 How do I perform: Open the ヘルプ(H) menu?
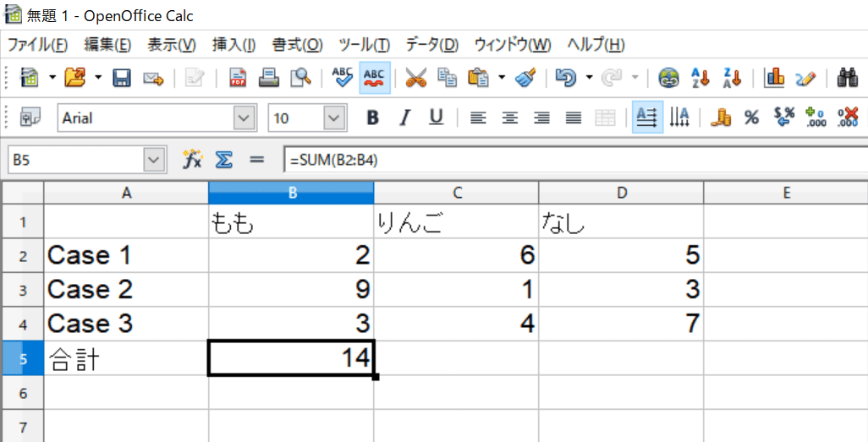tap(596, 45)
